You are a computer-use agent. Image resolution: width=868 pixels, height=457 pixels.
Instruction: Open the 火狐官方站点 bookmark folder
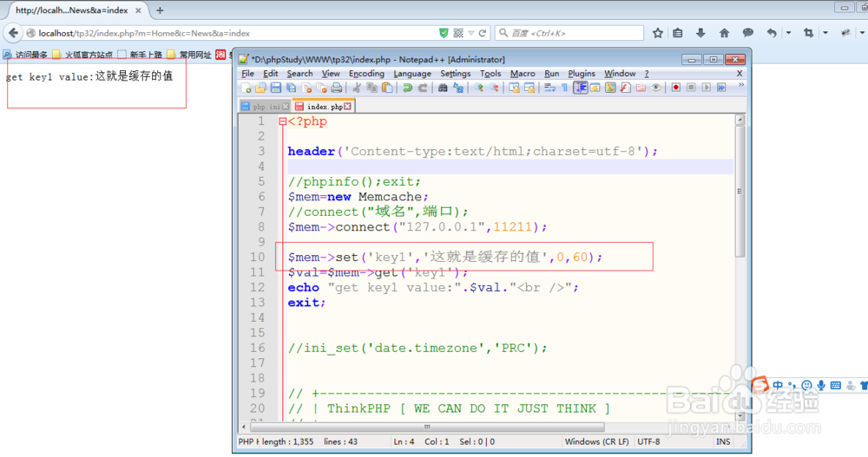click(x=82, y=55)
